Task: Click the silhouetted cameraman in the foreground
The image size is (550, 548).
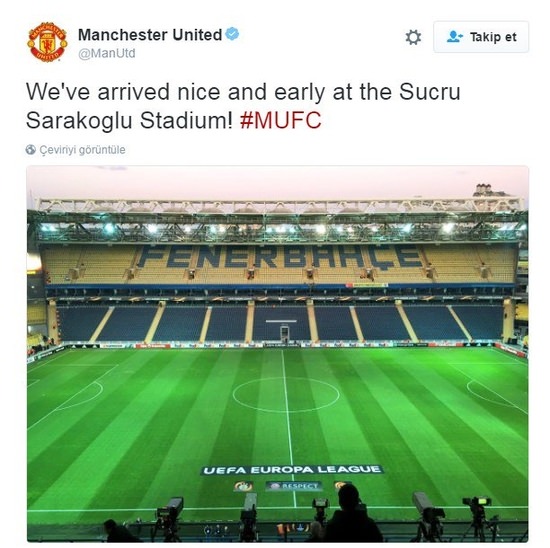Action: [x=351, y=514]
